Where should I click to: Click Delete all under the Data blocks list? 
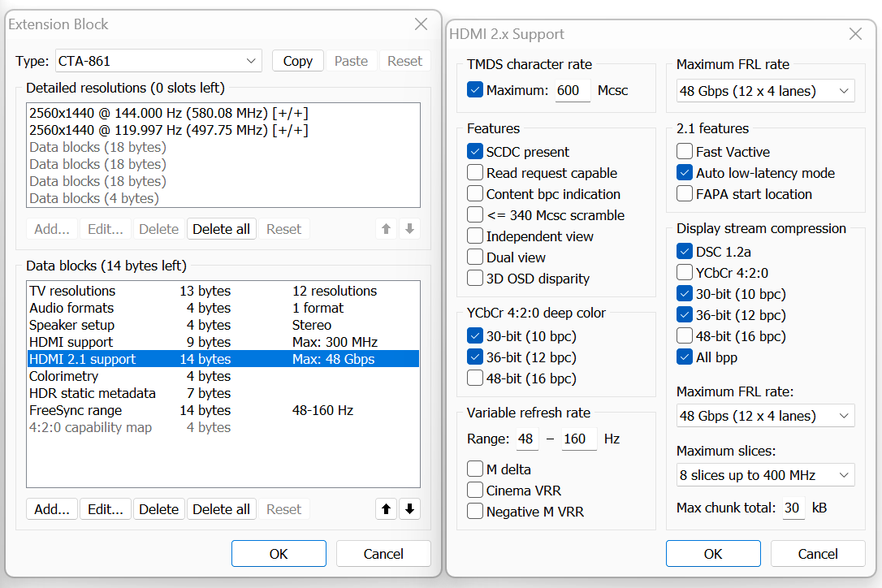click(x=221, y=509)
